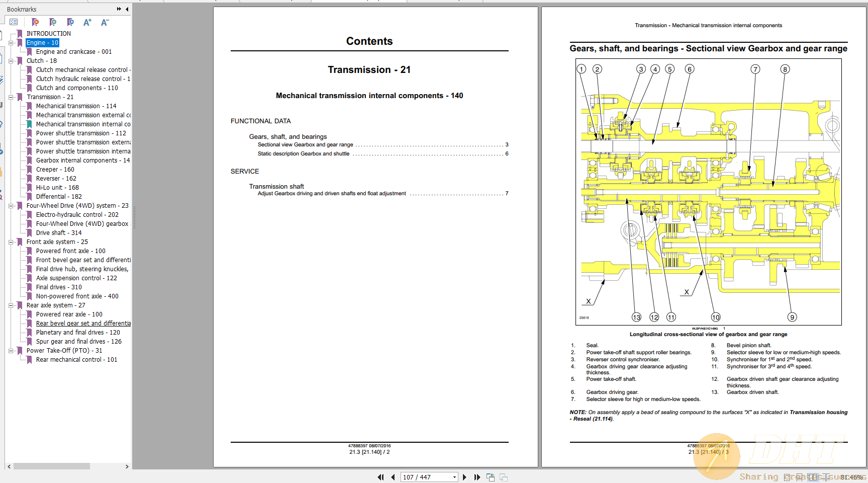Open the Differential - 182 section

pos(59,196)
